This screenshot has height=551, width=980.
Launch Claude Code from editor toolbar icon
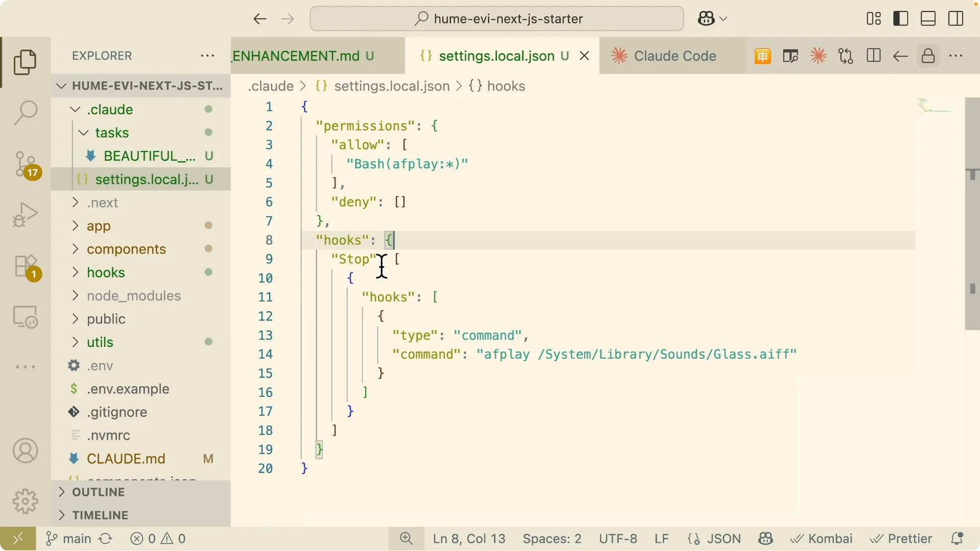coord(818,56)
